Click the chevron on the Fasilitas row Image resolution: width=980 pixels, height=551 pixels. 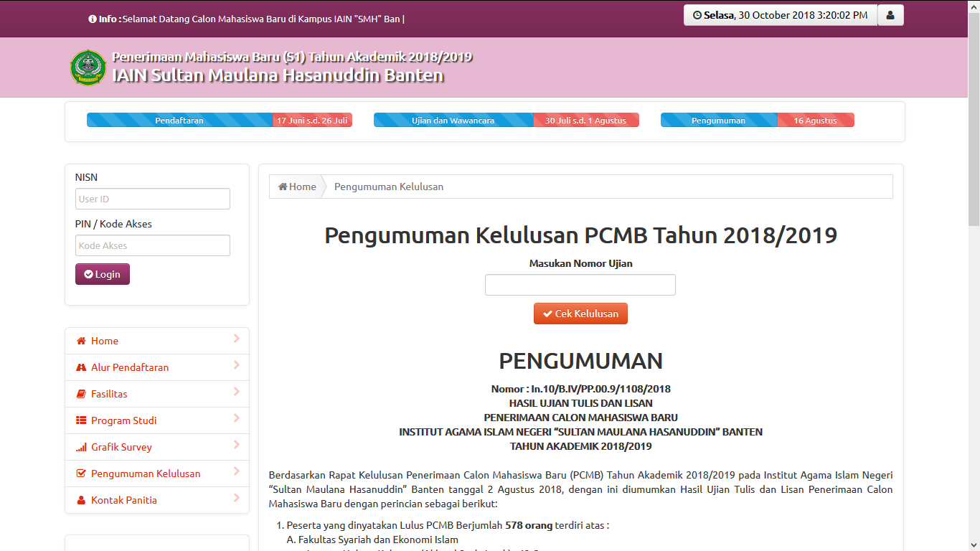click(237, 391)
